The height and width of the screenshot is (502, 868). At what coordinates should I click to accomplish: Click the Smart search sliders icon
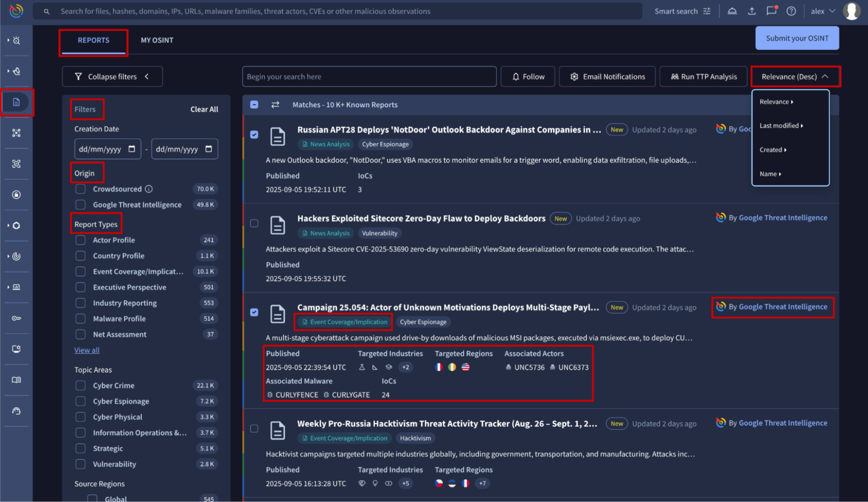[707, 11]
